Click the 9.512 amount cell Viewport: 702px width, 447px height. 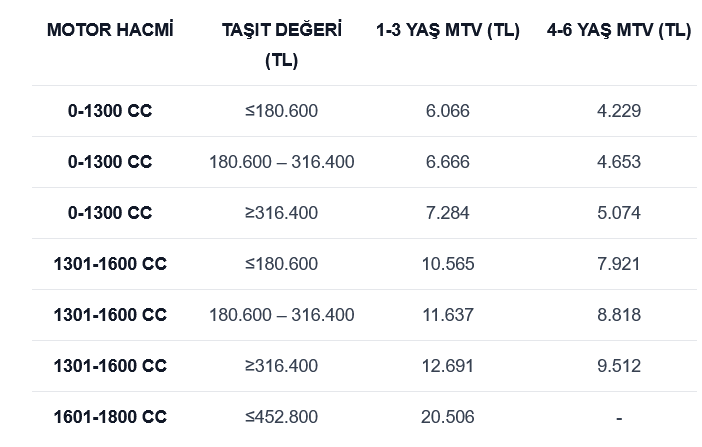point(618,366)
